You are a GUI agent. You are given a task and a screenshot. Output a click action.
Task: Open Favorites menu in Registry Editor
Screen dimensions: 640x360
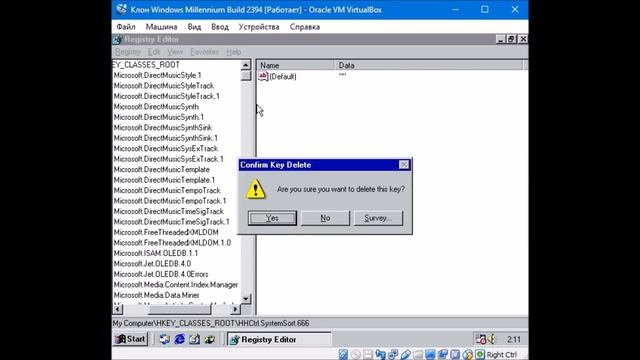pos(204,52)
